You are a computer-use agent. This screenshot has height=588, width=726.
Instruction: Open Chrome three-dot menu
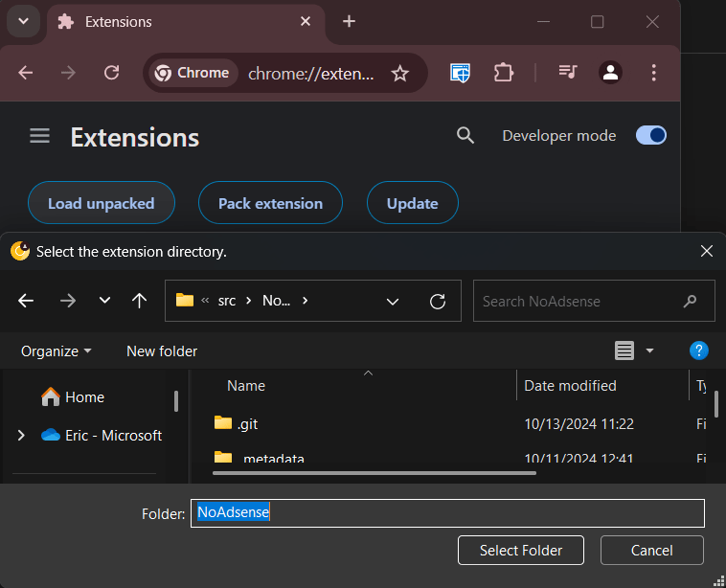point(653,73)
